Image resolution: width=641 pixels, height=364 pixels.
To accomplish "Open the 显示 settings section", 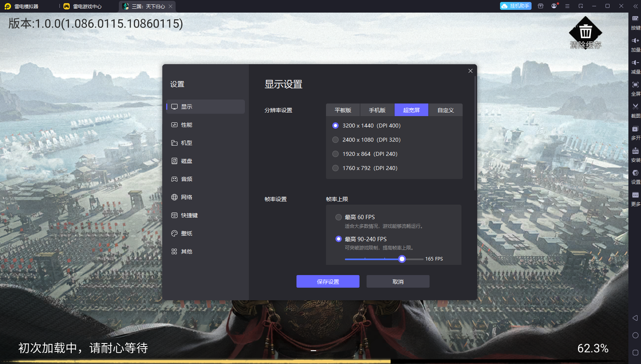I will pos(206,107).
